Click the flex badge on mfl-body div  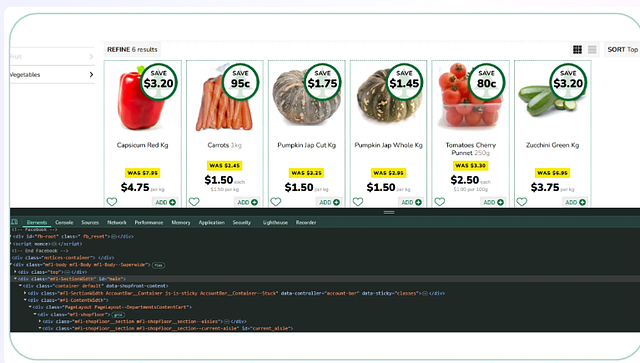158,265
